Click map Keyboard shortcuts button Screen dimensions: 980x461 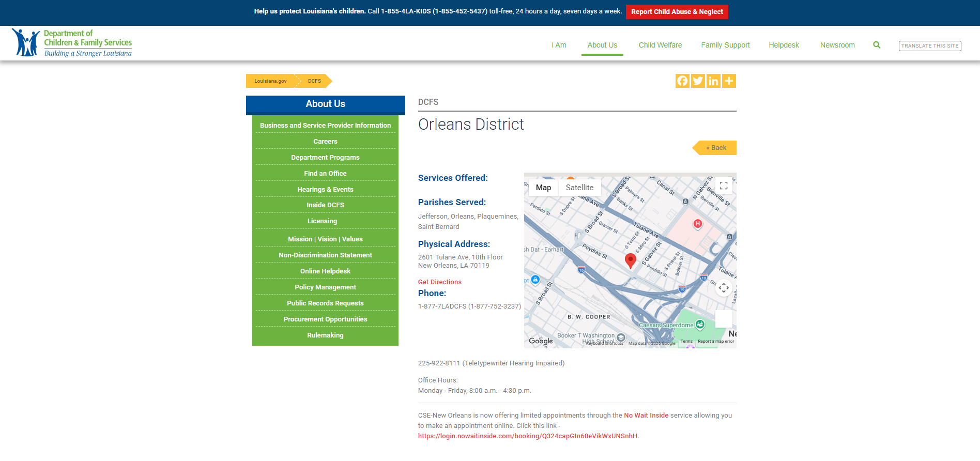(x=605, y=343)
